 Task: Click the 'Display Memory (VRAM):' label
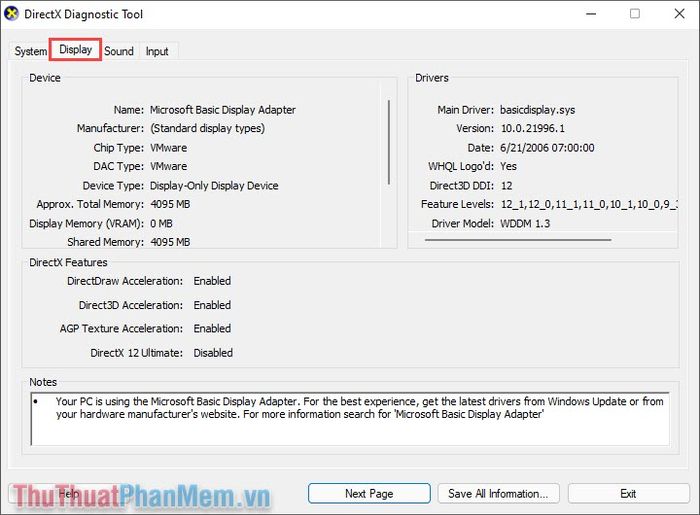(x=87, y=224)
